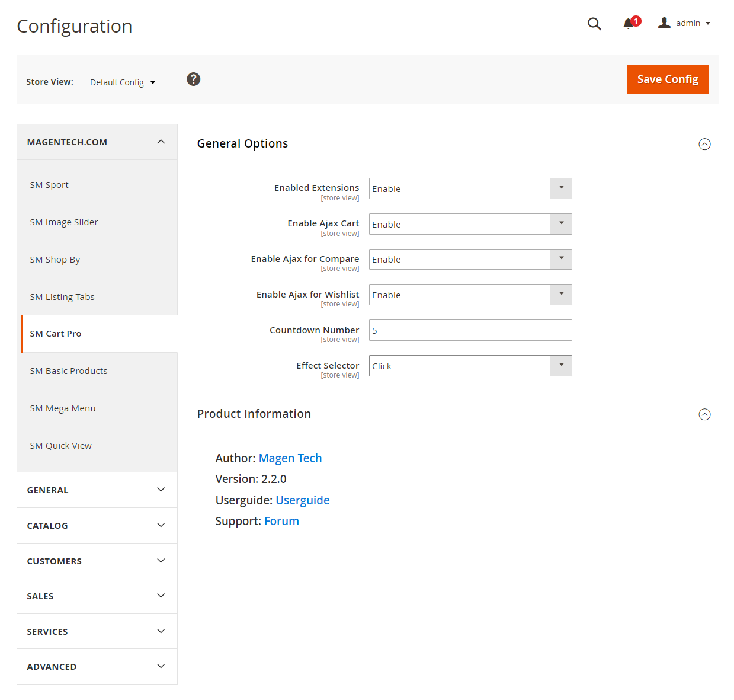Image resolution: width=734 pixels, height=700 pixels.
Task: Collapse the Product Information section
Action: point(704,414)
